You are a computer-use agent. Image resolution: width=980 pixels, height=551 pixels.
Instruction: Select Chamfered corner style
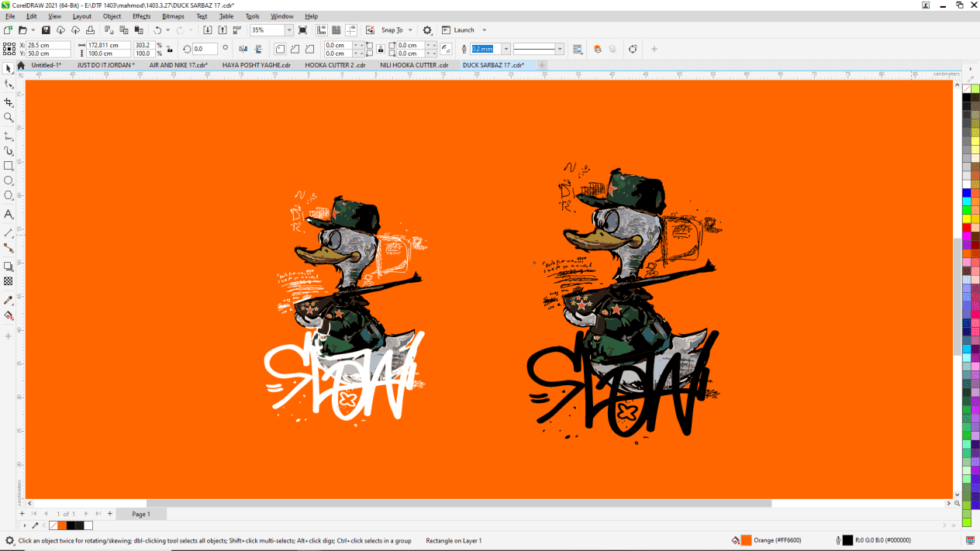310,49
